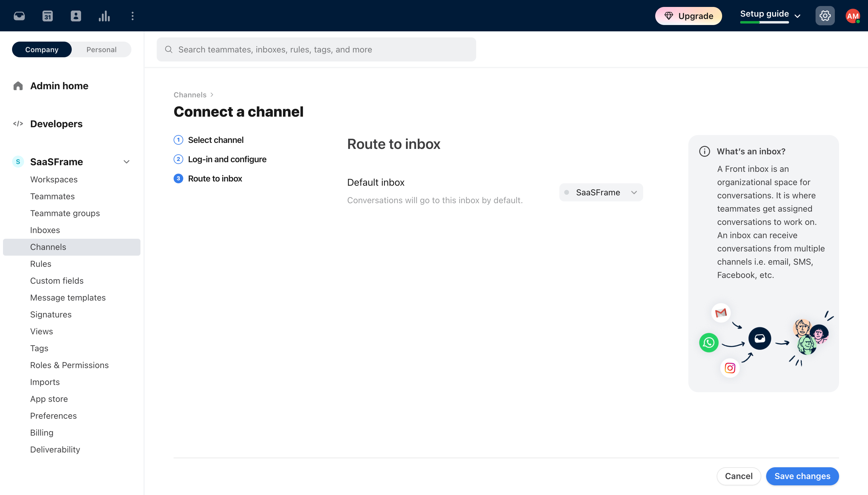Click the code icon beside Developers

tap(18, 124)
